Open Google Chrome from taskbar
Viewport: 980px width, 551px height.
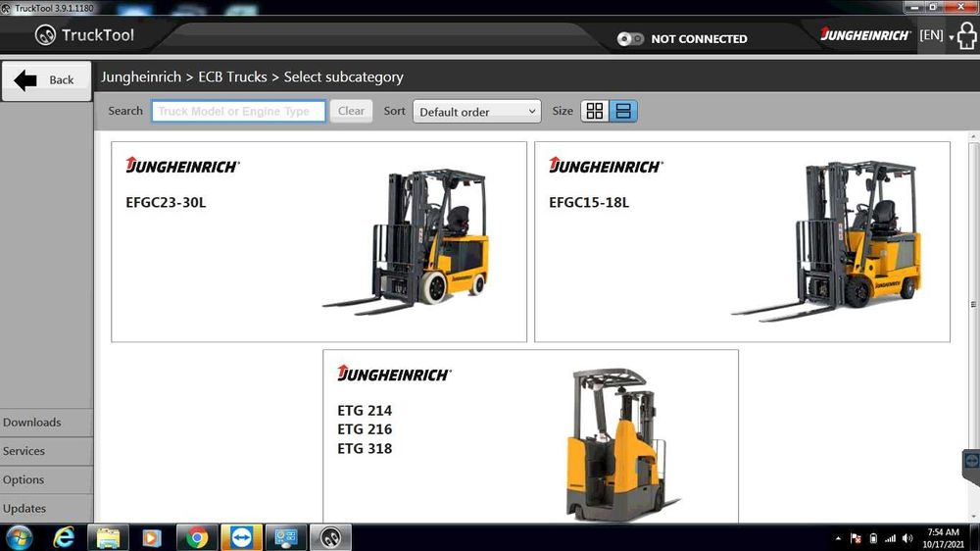[x=197, y=538]
